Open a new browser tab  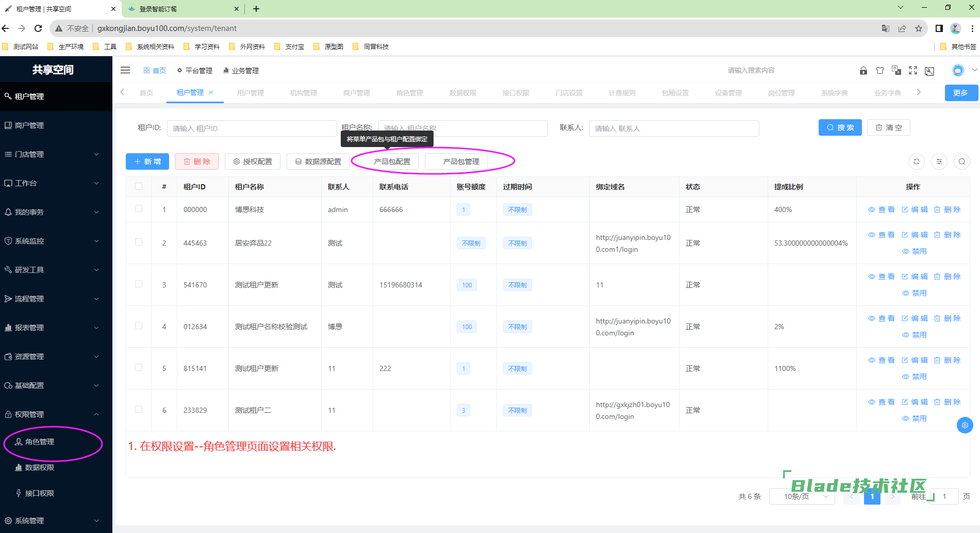(x=256, y=9)
